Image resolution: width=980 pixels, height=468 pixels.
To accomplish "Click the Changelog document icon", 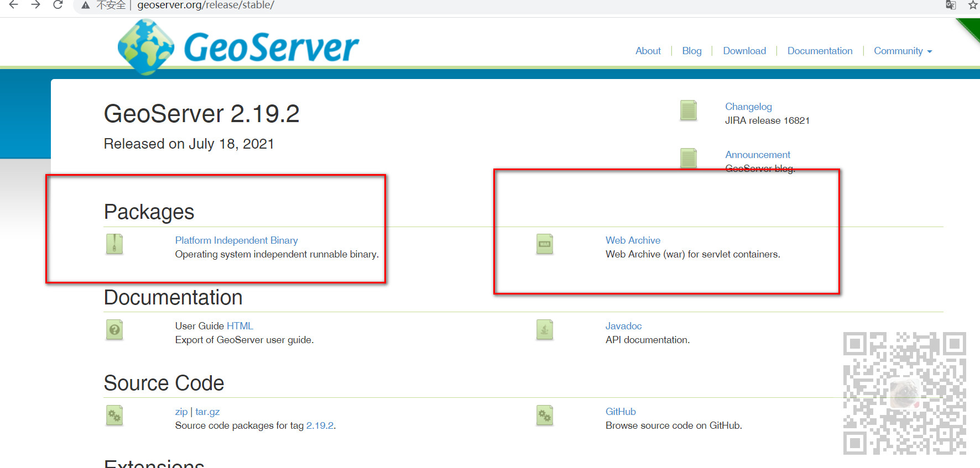I will (689, 111).
